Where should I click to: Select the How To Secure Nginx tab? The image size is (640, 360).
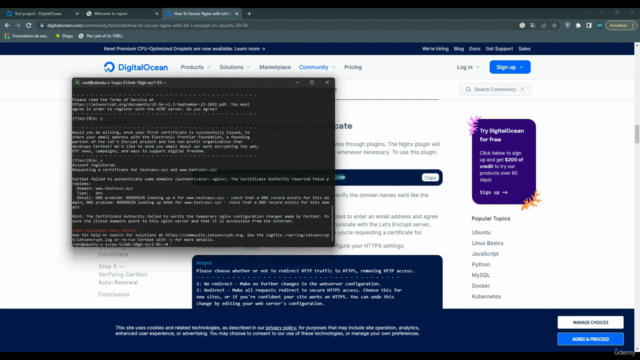pos(202,13)
